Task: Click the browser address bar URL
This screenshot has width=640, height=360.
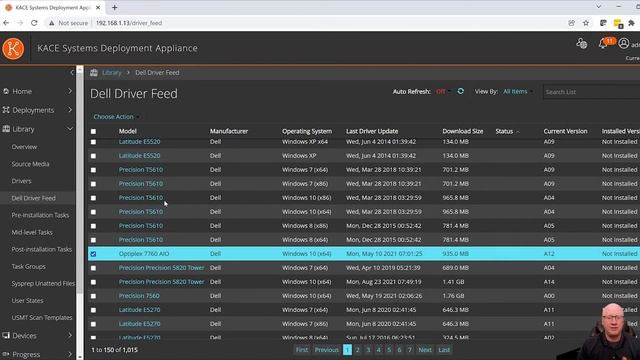Action: coord(129,23)
